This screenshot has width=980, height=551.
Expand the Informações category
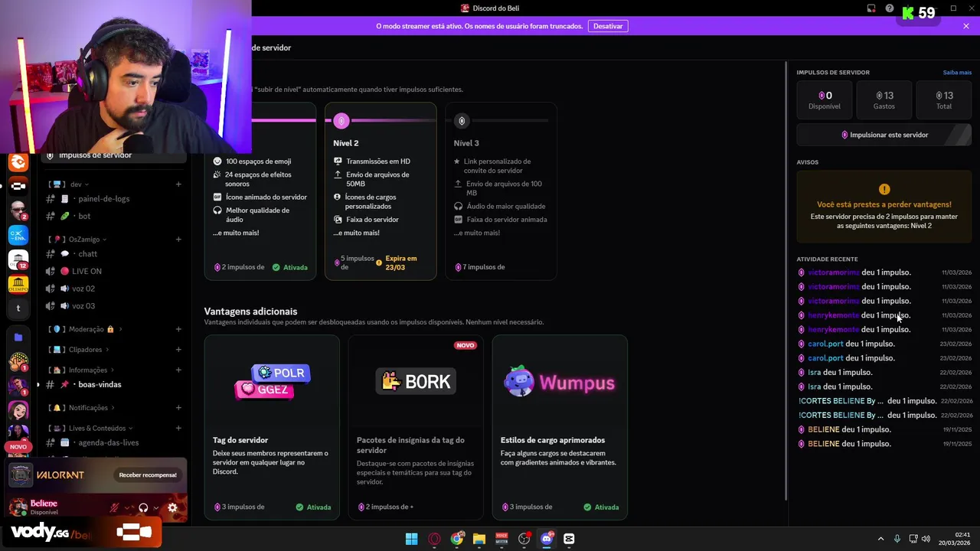click(x=81, y=370)
